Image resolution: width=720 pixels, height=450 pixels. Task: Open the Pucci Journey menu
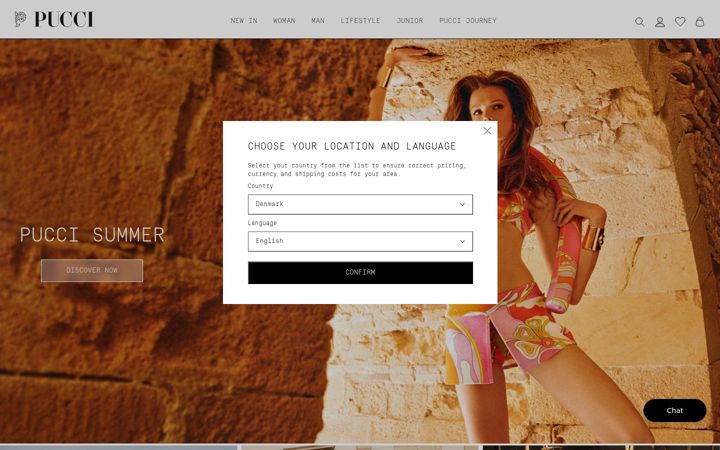click(468, 21)
